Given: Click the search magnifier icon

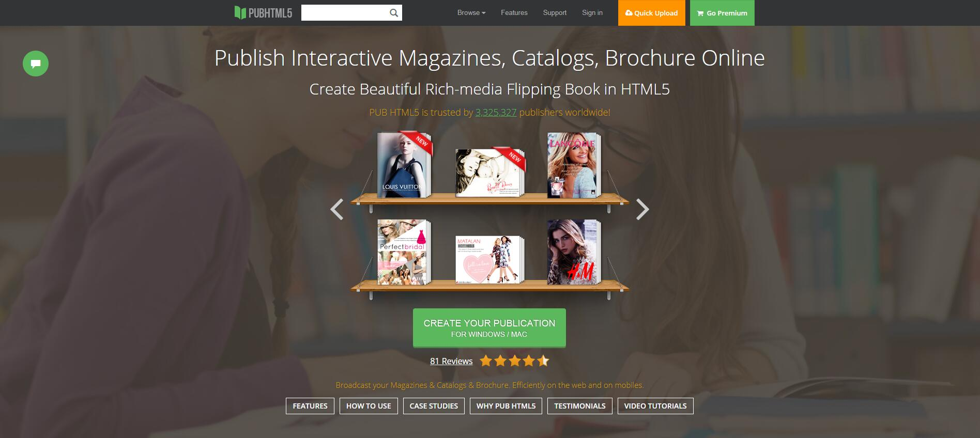Looking at the screenshot, I should tap(394, 13).
